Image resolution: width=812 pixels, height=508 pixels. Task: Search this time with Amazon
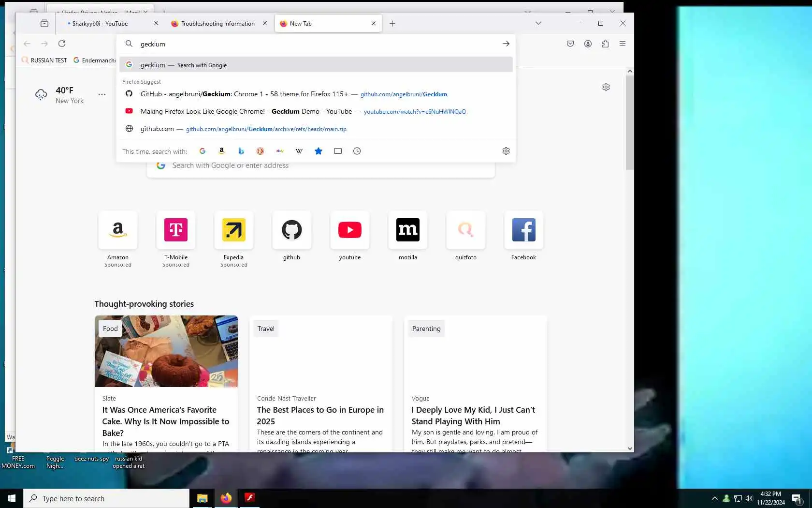[x=222, y=151]
